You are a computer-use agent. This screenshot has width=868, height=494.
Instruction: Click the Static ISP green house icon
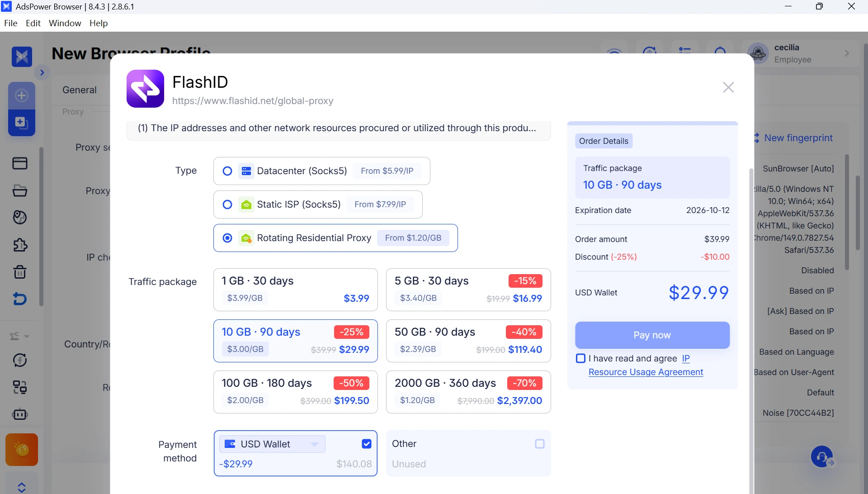click(246, 204)
